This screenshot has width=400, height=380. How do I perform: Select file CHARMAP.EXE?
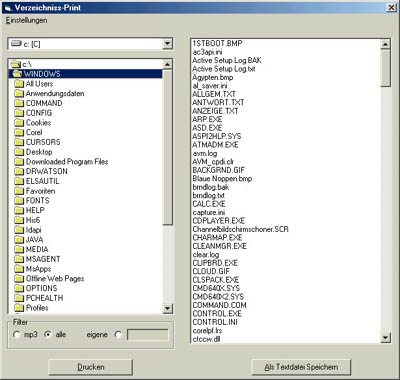tap(217, 238)
